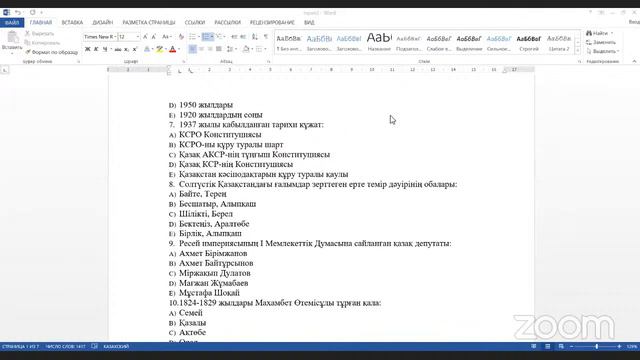Viewport: 640px width, 360px height.
Task: Apply text effects with the glowing A icon
Action: [147, 49]
